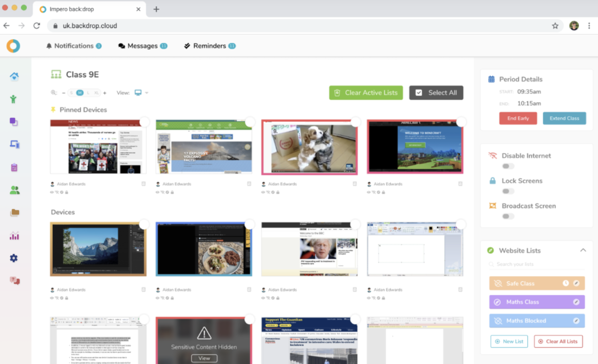
Task: Click the chevron on the Impero browser tab
Action: click(x=137, y=9)
